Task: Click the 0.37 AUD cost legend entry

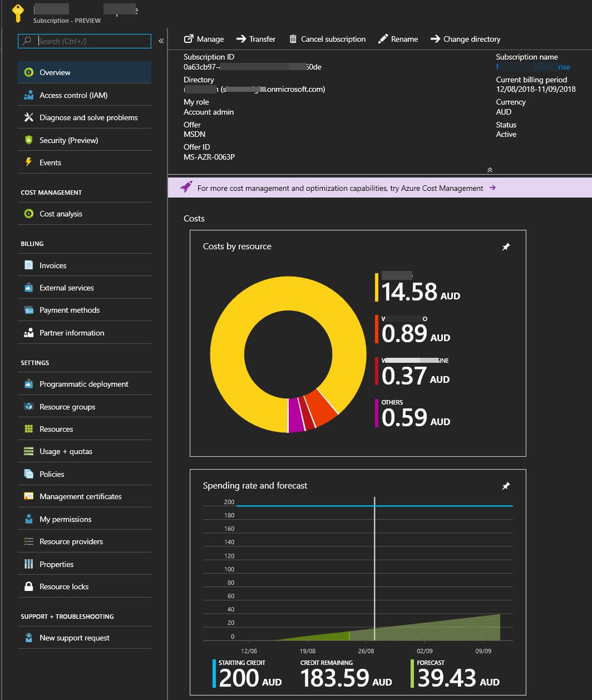Action: pos(413,372)
